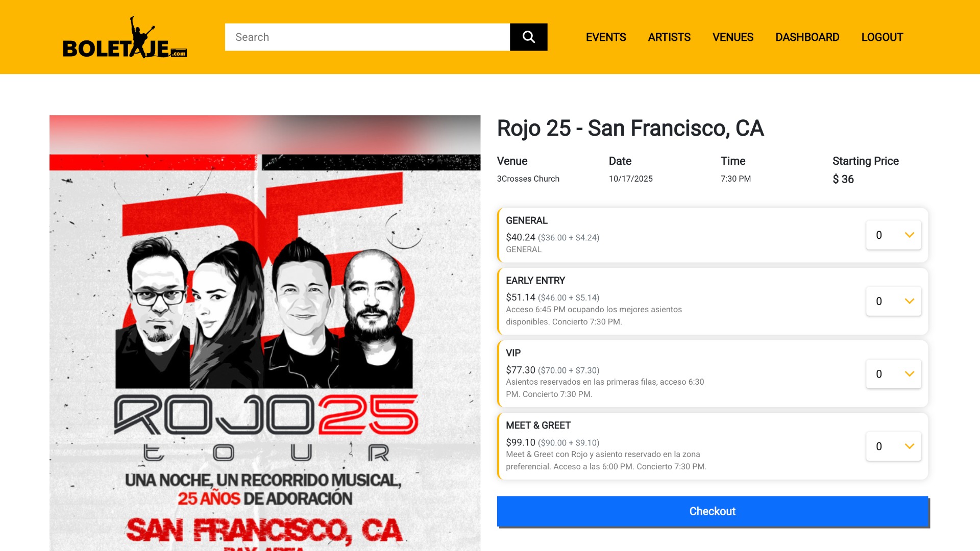980x551 pixels.
Task: Open the Boletaje.com logo homepage
Action: (125, 37)
